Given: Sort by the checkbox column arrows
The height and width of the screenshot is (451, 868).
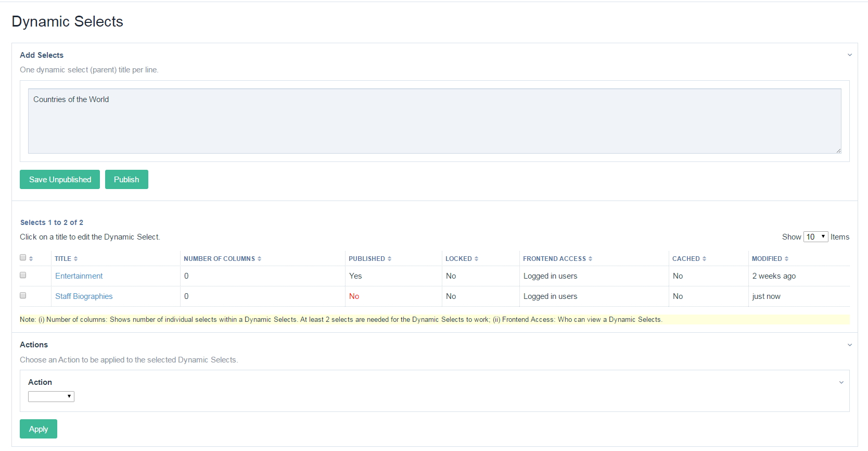Looking at the screenshot, I should click(x=31, y=258).
